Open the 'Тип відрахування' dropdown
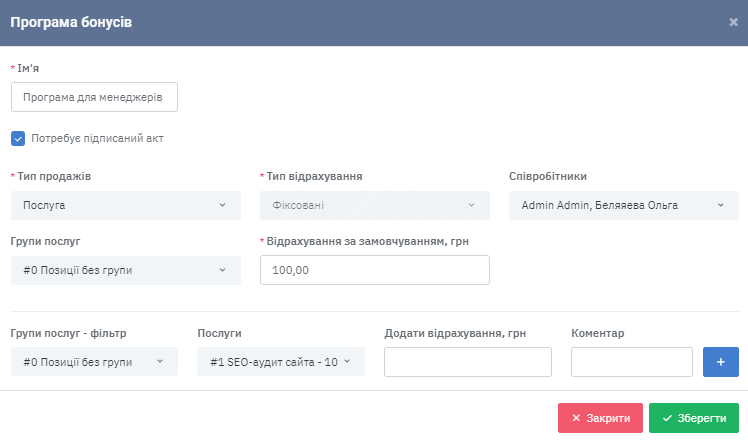 coord(374,205)
